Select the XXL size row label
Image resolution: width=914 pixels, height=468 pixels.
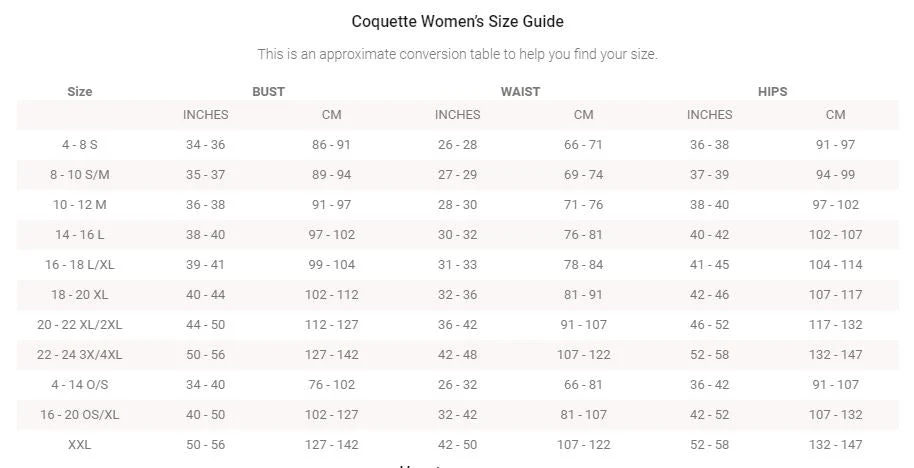(x=79, y=445)
